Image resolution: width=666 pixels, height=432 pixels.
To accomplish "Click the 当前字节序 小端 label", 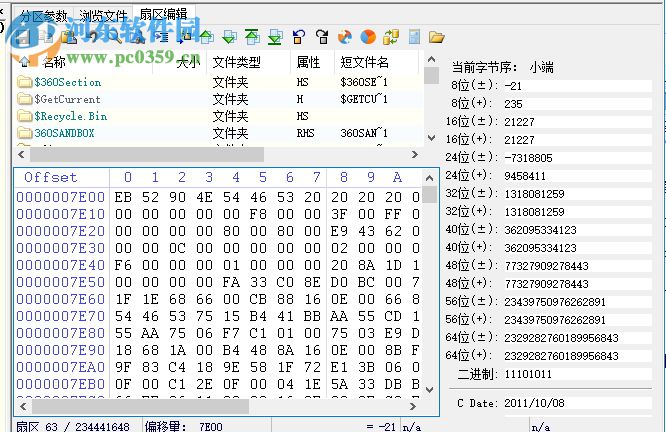I will pos(503,67).
